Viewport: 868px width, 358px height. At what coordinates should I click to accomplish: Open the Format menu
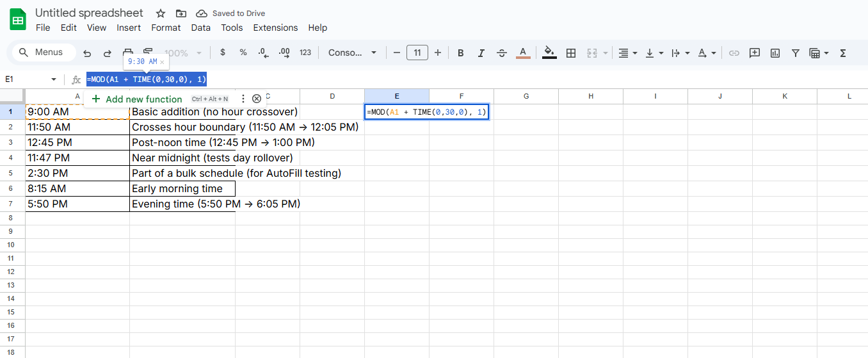(x=166, y=28)
